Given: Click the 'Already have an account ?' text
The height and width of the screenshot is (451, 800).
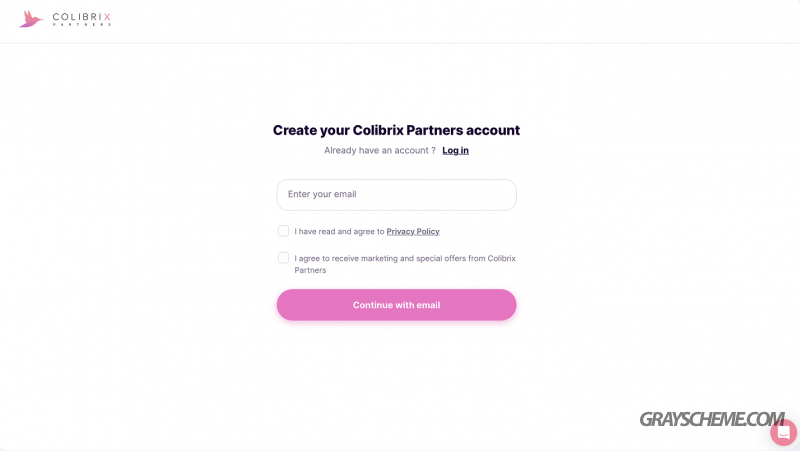Looking at the screenshot, I should tap(380, 151).
